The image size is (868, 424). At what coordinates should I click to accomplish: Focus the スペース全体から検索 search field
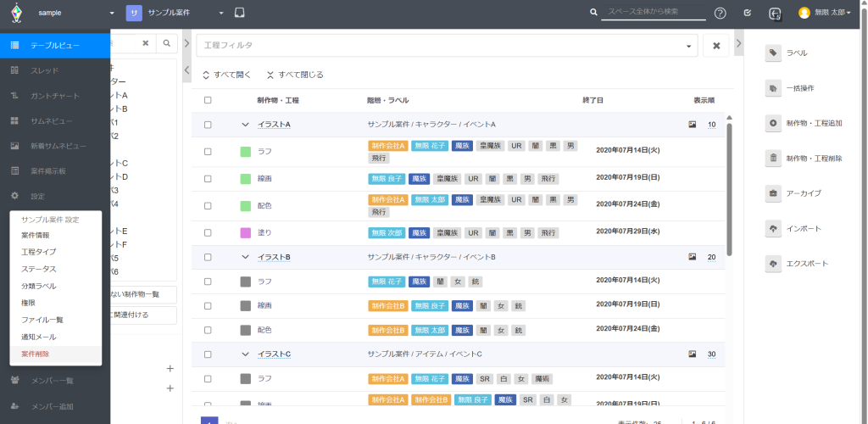[654, 12]
